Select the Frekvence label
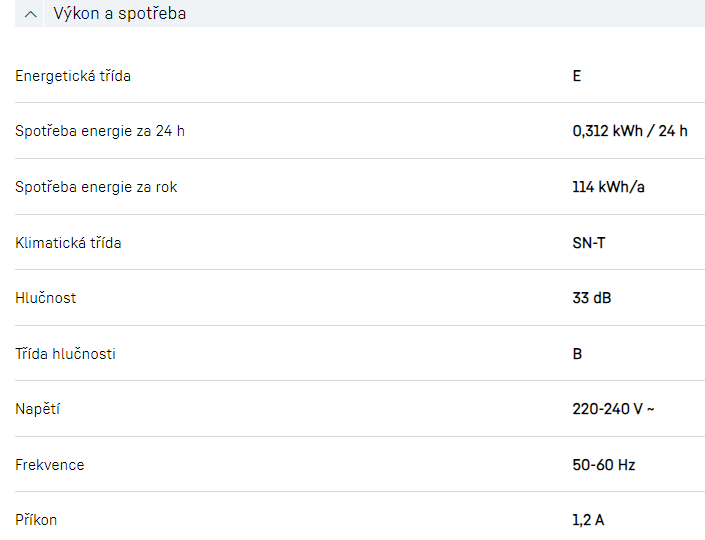This screenshot has width=705, height=540. tap(50, 465)
